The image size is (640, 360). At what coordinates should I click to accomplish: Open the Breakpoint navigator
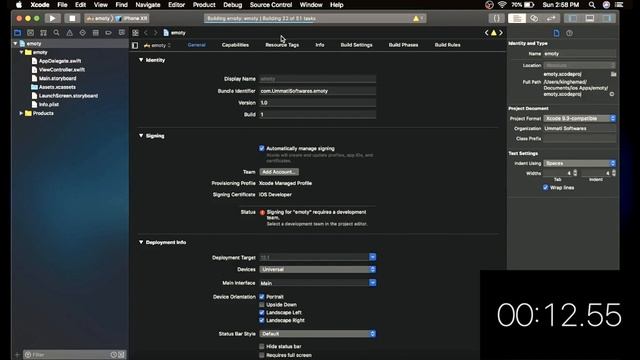click(109, 33)
